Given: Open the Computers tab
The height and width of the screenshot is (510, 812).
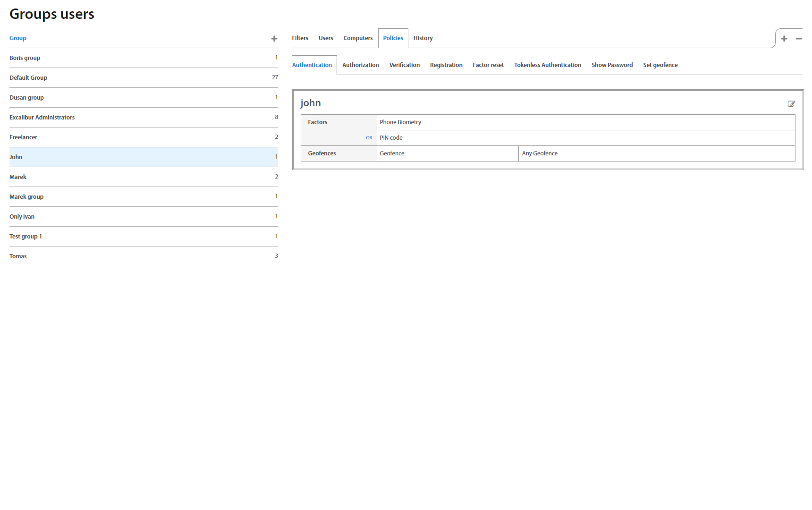Looking at the screenshot, I should (x=358, y=38).
